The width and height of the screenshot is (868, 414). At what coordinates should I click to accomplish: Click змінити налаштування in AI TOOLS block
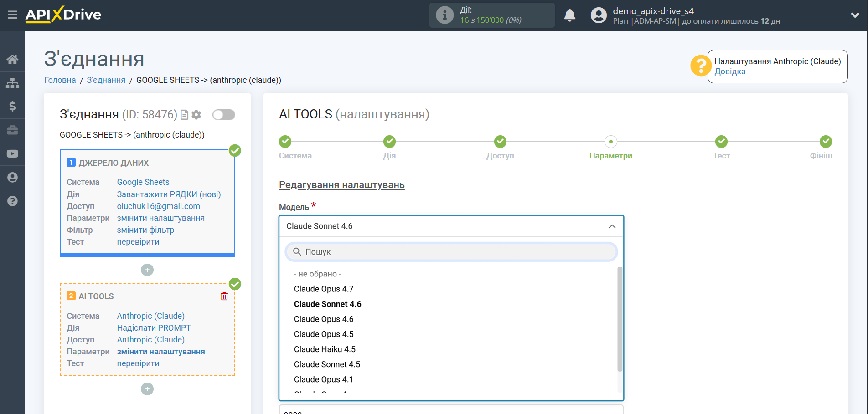(x=161, y=352)
